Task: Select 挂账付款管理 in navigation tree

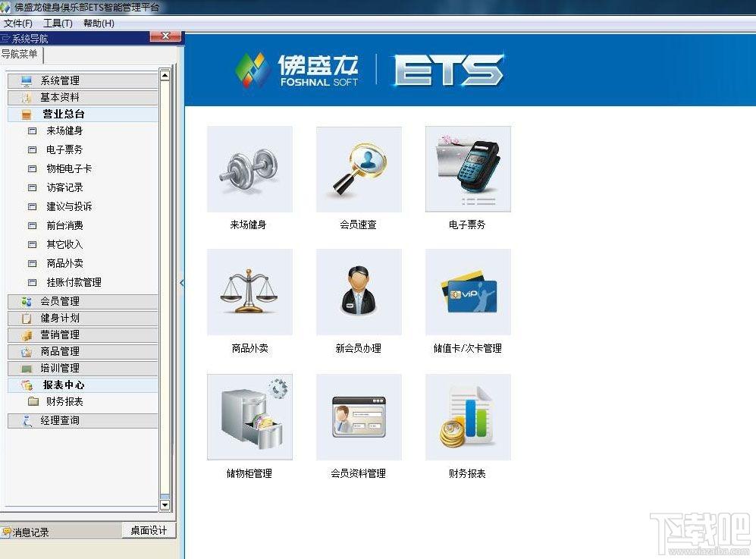Action: (x=74, y=282)
